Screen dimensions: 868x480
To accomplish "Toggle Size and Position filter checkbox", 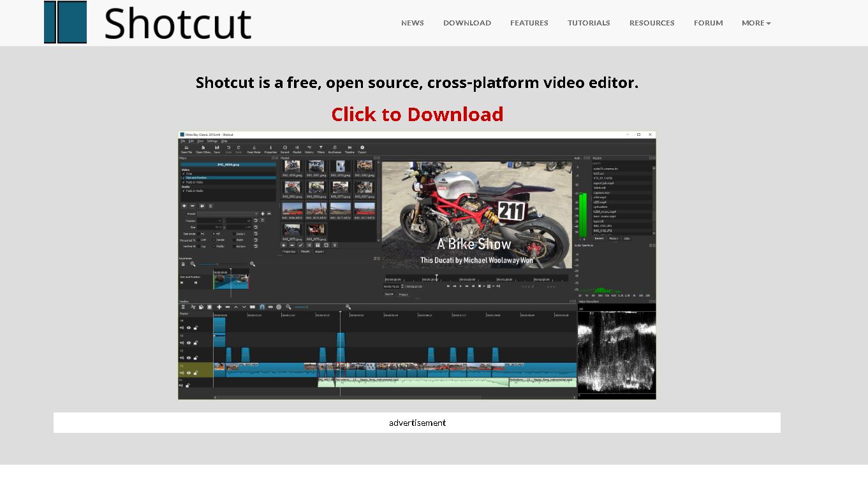I will pyautogui.click(x=184, y=178).
